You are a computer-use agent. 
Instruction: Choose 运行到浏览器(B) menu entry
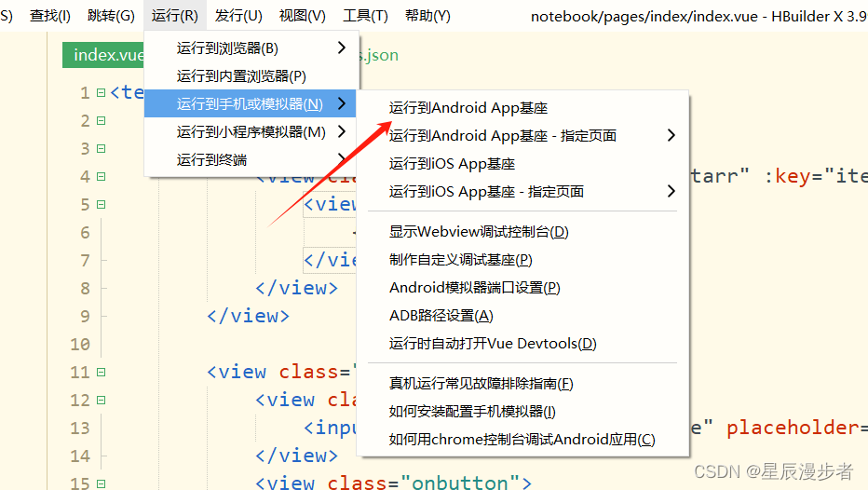[x=251, y=48]
